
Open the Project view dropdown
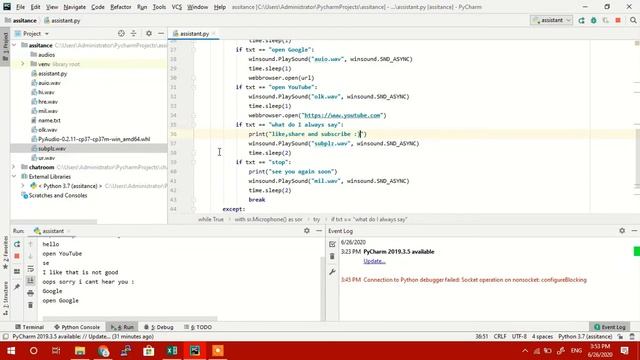pos(32,33)
